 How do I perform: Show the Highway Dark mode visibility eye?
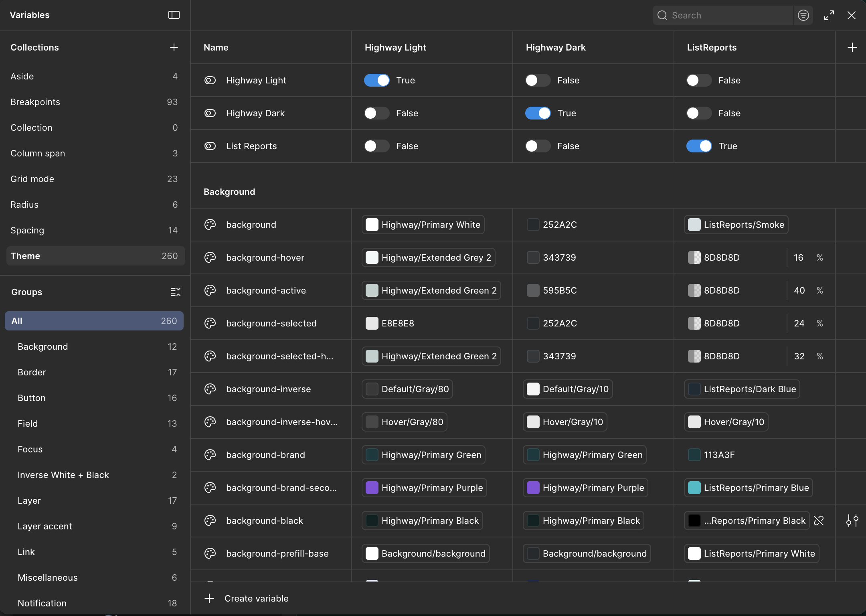(x=210, y=113)
